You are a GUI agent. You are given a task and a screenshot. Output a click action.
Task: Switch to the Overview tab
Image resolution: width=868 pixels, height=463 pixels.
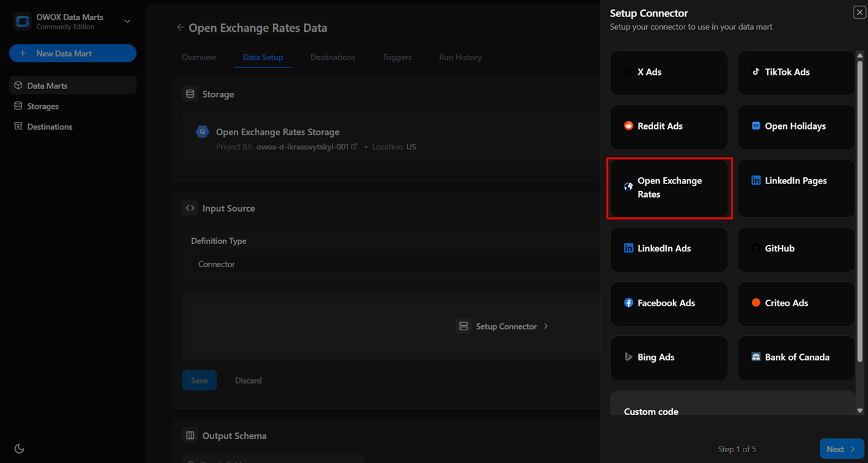click(199, 57)
